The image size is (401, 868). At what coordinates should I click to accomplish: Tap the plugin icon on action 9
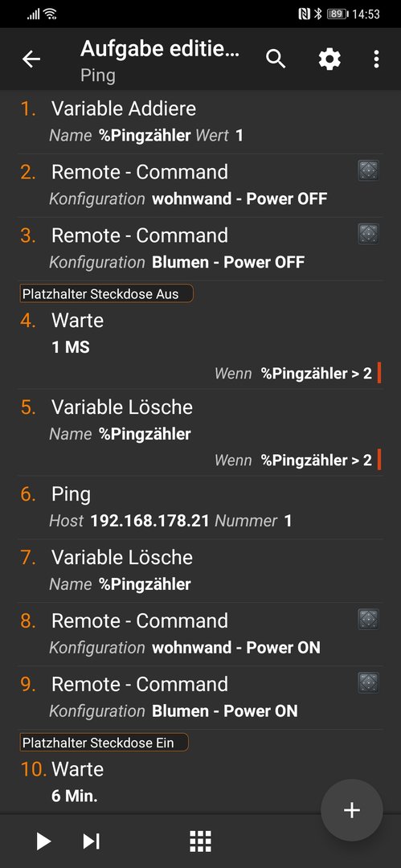(368, 682)
